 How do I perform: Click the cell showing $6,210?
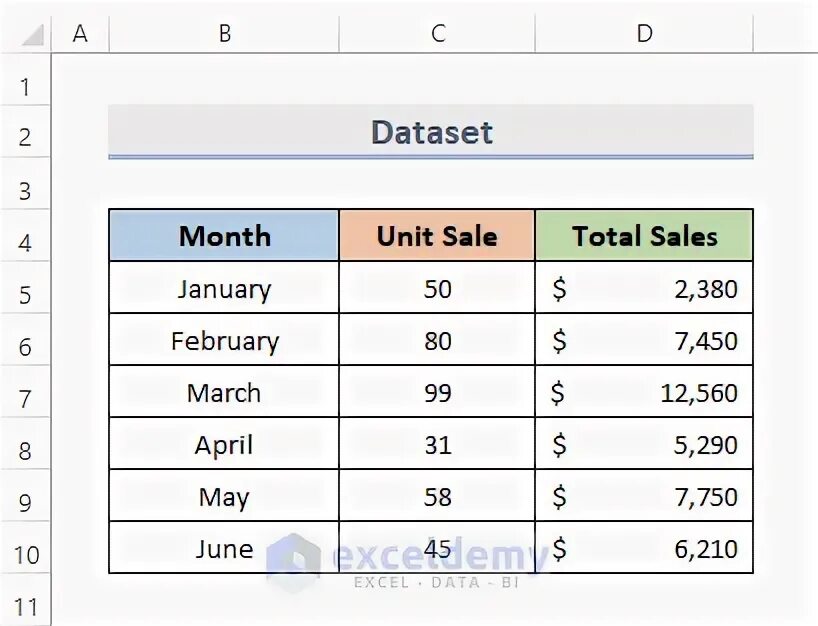click(644, 549)
